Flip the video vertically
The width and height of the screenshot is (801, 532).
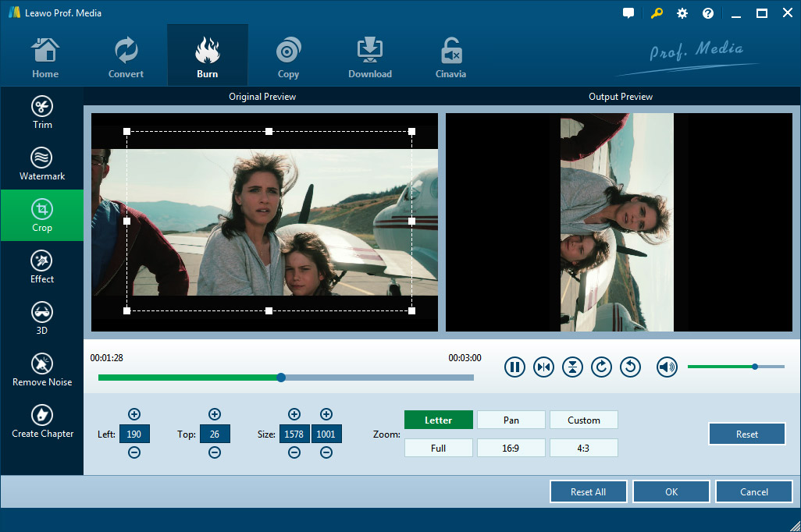pyautogui.click(x=572, y=367)
